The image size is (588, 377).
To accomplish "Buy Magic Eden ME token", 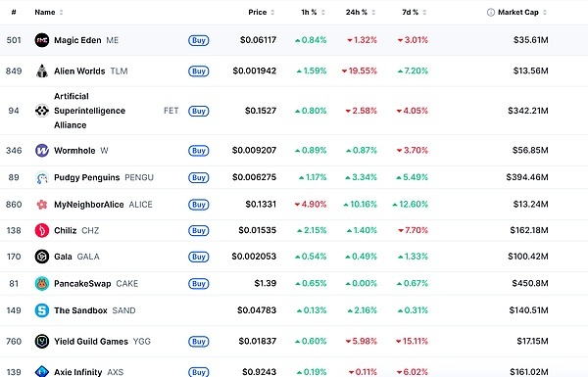I will point(198,40).
